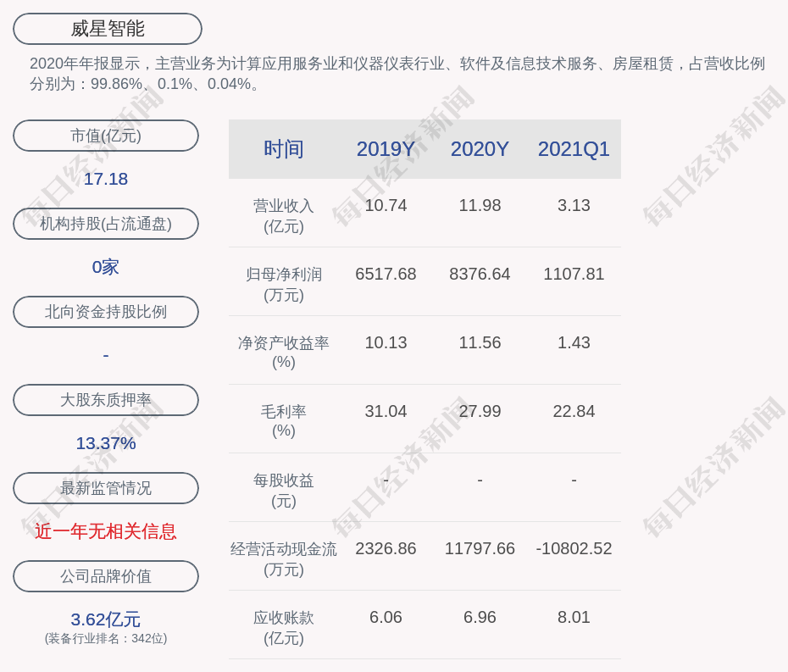Click the 大股东质押率 label
Viewport: 788px width, 672px height.
pos(106,400)
